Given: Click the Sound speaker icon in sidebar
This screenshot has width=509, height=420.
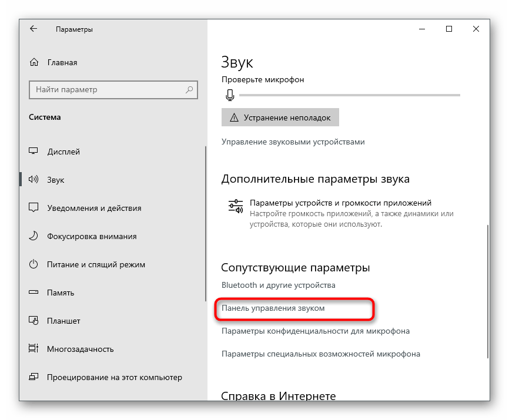Looking at the screenshot, I should click(x=34, y=179).
